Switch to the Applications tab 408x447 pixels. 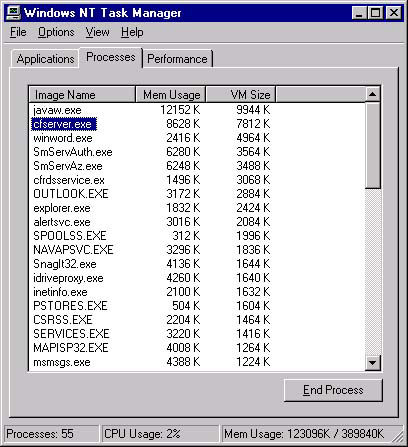coord(45,59)
